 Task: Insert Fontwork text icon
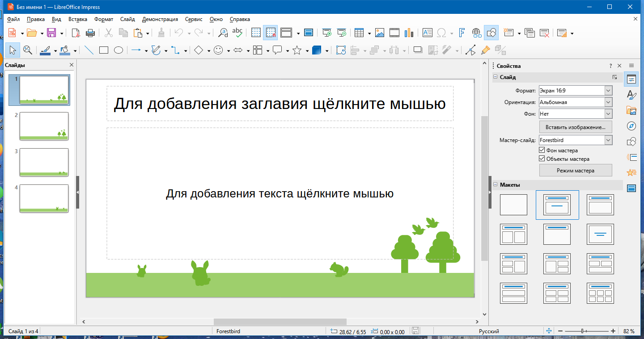pos(462,33)
